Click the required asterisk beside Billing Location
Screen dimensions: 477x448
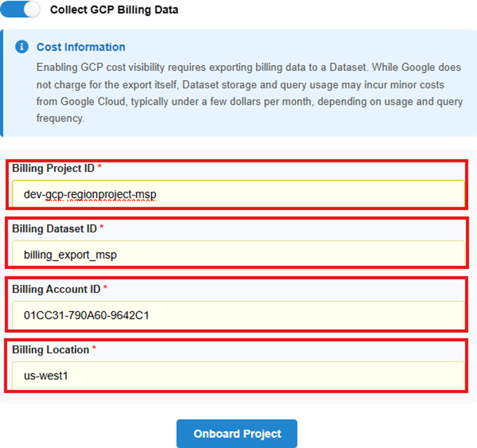pos(94,350)
